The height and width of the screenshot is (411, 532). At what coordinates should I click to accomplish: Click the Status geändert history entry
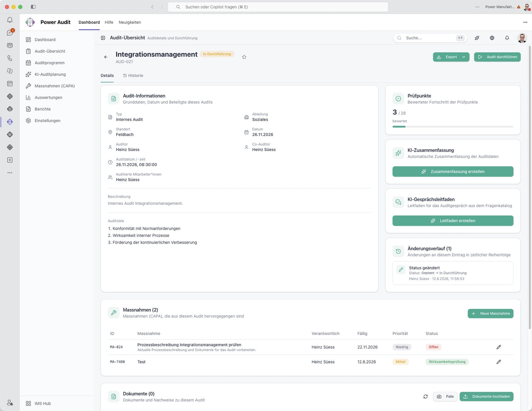[453, 273]
